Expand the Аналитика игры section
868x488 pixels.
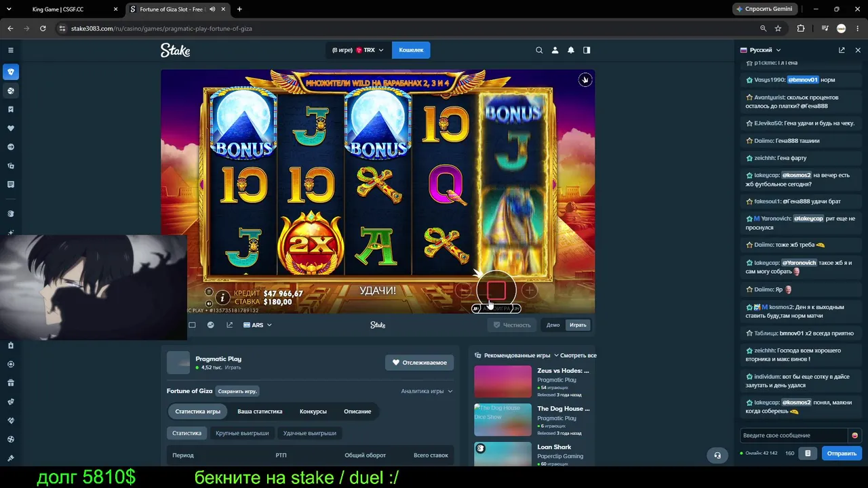click(x=427, y=391)
